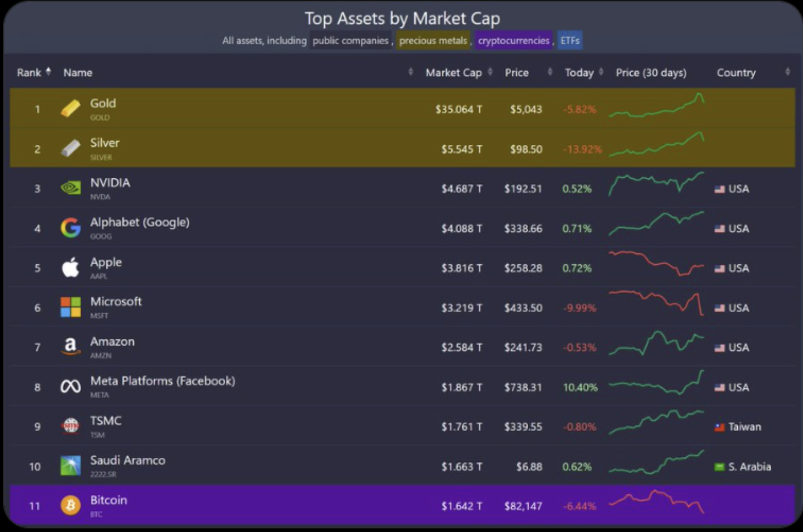The height and width of the screenshot is (532, 803).
Task: Click NVIDIA market cap $4.687 T
Action: 462,189
